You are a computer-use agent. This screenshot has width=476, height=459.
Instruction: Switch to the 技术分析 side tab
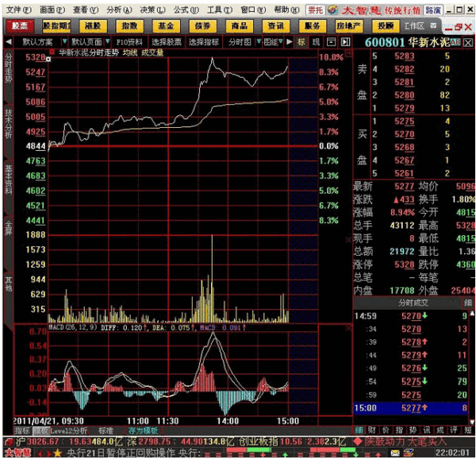pos(9,125)
